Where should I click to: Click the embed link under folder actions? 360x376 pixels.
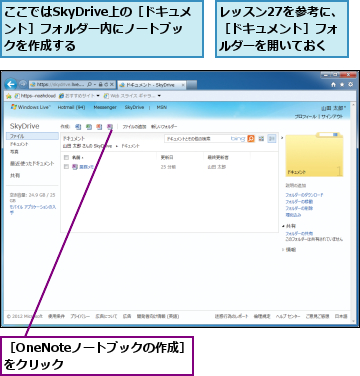293,215
